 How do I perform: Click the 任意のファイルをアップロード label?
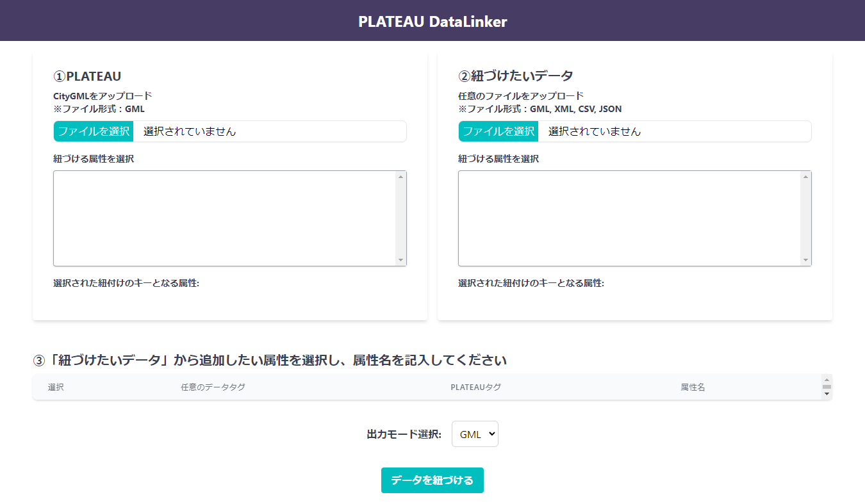point(521,96)
